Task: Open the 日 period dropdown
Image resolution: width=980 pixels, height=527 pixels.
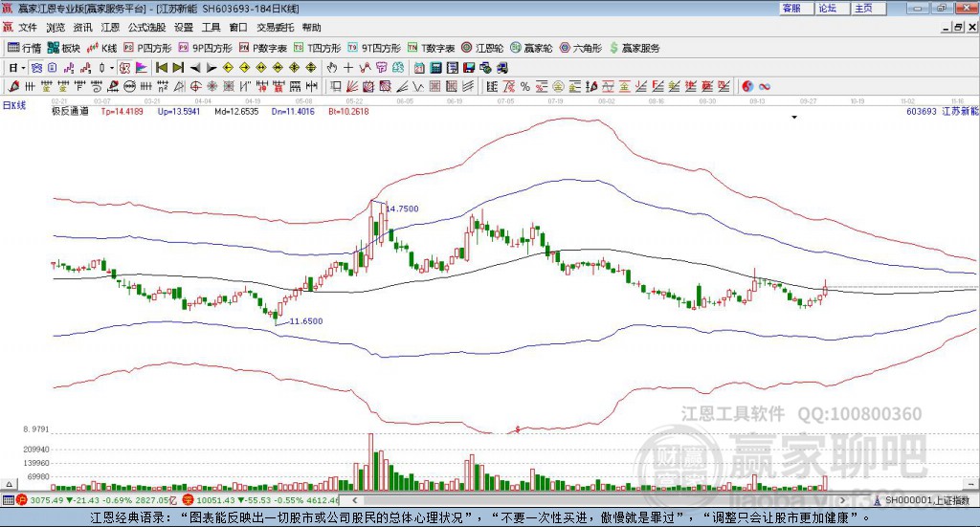Action: (x=16, y=68)
